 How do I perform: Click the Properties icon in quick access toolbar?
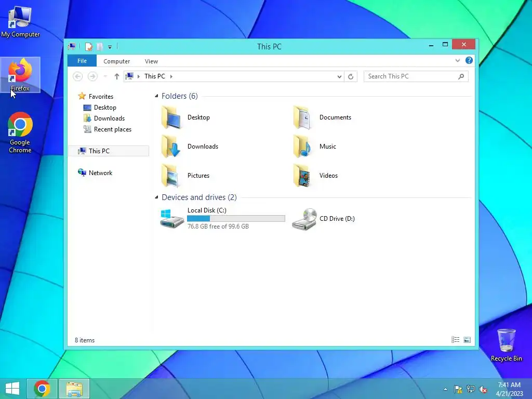pyautogui.click(x=88, y=46)
